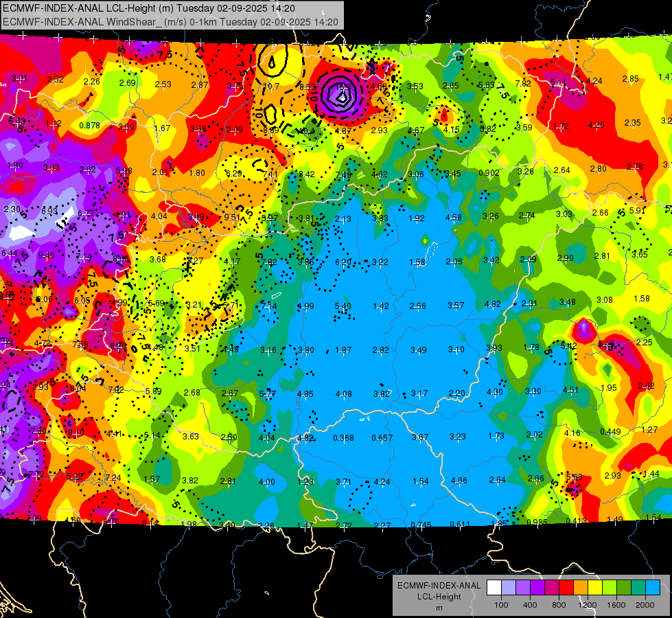Image resolution: width=672 pixels, height=618 pixels.
Task: Click the wind shear value 5.40
Action: click(343, 306)
